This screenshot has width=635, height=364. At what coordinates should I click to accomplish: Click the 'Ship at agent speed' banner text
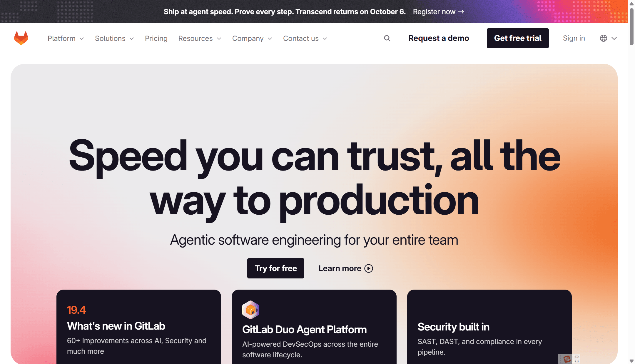[x=285, y=12]
